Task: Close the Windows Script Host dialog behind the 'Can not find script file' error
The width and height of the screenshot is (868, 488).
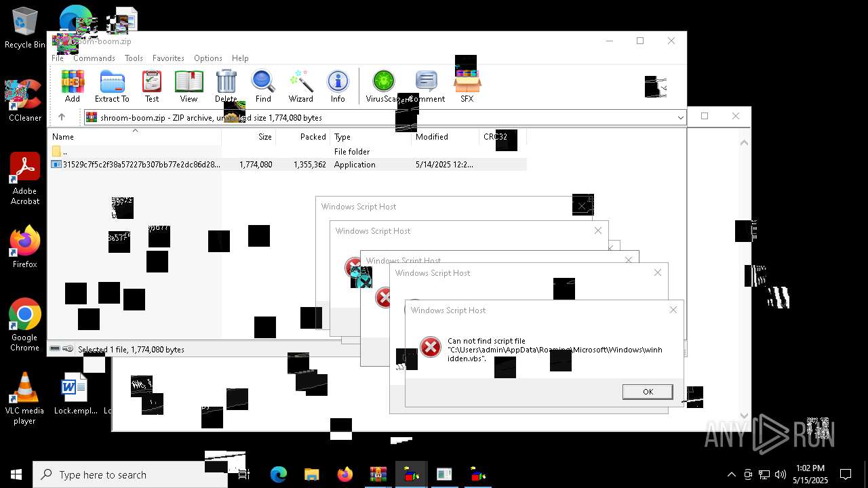Action: tap(657, 272)
